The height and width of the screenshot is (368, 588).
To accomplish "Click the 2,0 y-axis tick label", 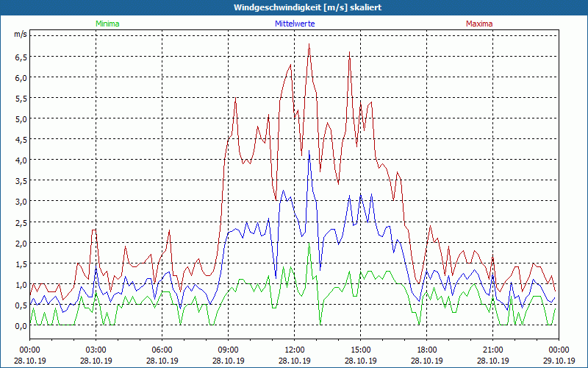I will 20,243.
